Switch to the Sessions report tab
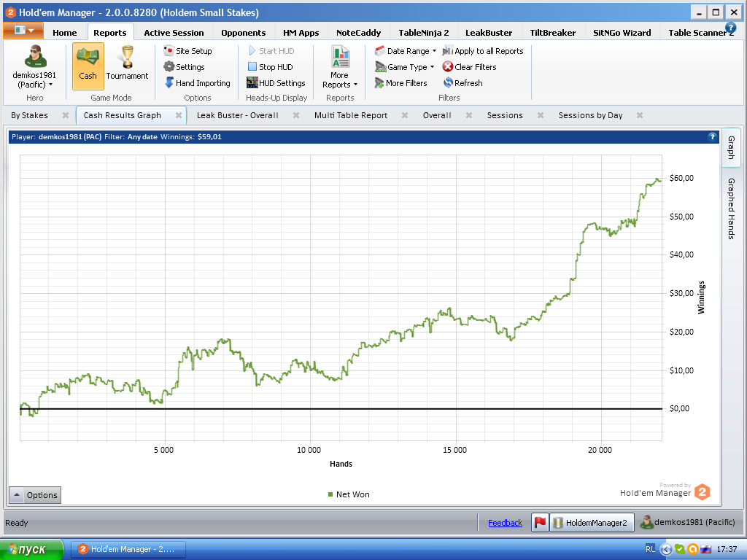The height and width of the screenshot is (560, 747). click(x=505, y=115)
